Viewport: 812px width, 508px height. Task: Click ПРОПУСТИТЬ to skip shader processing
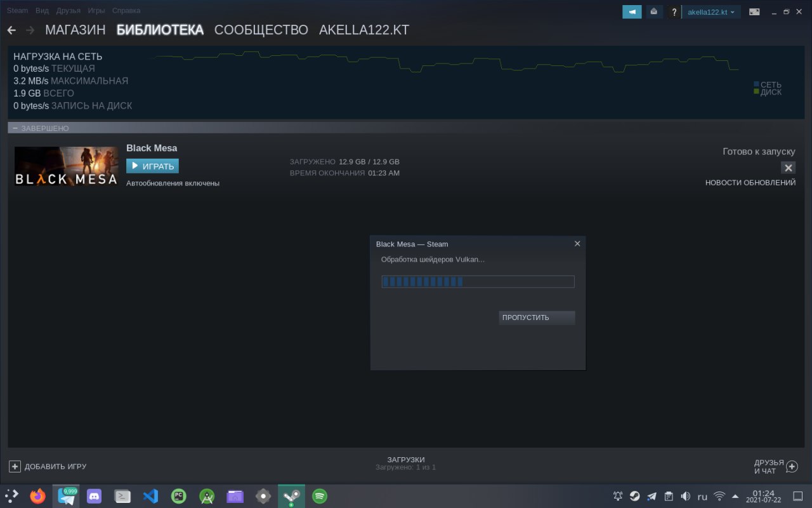[x=537, y=317]
